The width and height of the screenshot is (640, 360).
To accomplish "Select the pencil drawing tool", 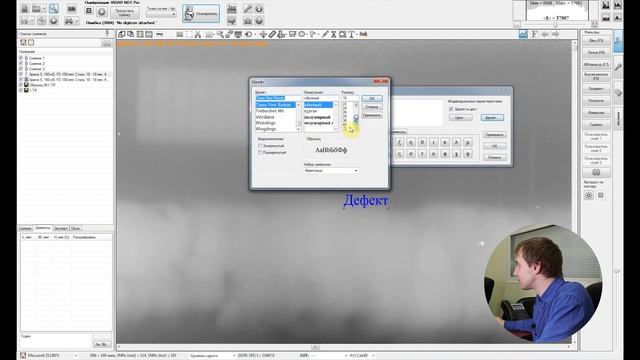I will click(325, 35).
